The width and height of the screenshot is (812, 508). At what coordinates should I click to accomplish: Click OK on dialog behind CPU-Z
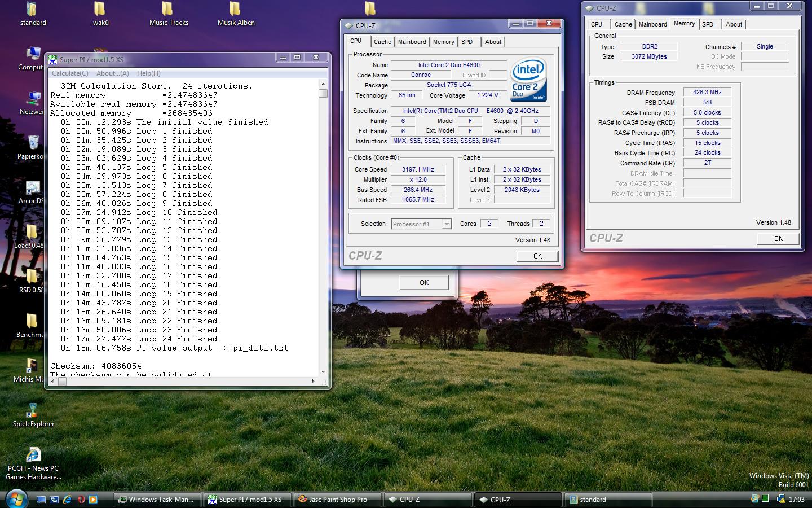(x=424, y=283)
